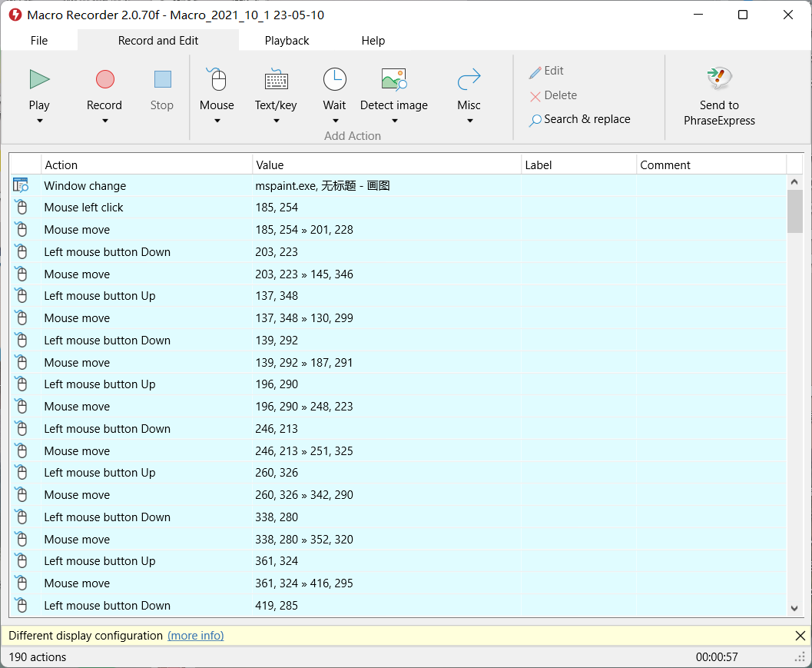This screenshot has width=812, height=668.
Task: Start recording with the red Record icon
Action: coord(104,79)
